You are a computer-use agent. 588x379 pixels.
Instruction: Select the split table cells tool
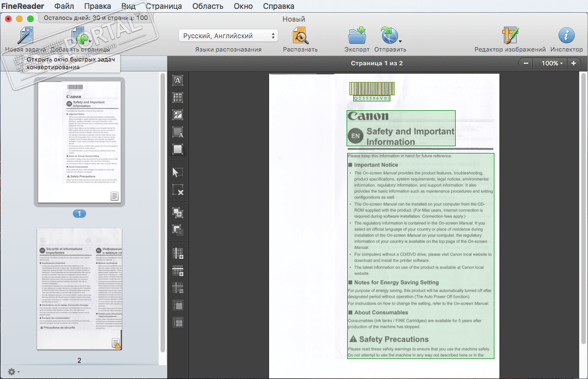tap(178, 322)
